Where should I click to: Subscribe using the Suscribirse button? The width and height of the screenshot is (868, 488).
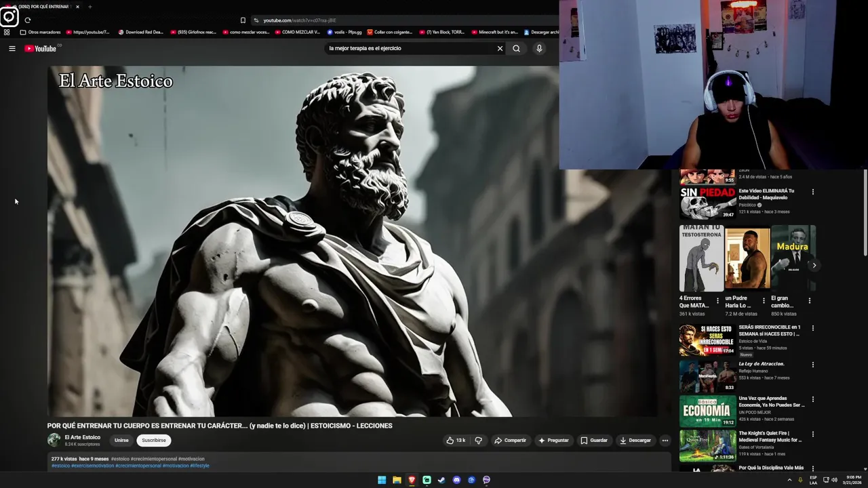click(x=154, y=440)
